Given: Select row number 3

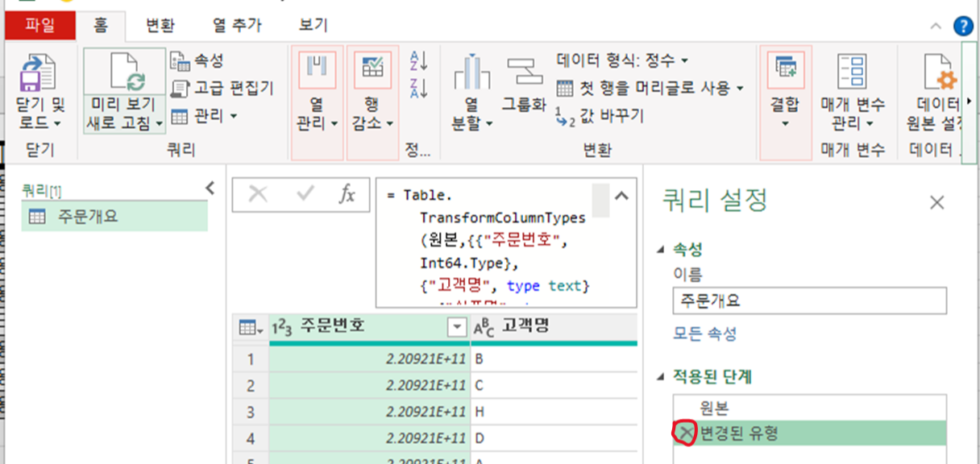Looking at the screenshot, I should (x=251, y=412).
